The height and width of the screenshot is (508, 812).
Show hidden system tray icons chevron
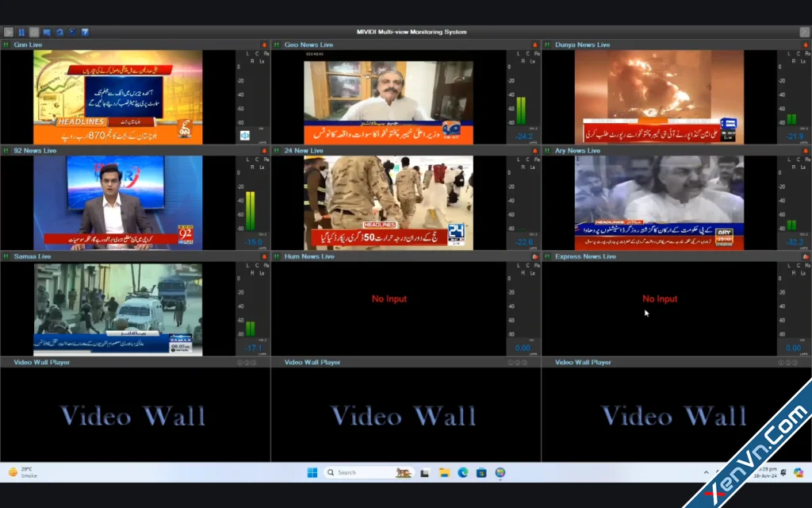point(706,472)
